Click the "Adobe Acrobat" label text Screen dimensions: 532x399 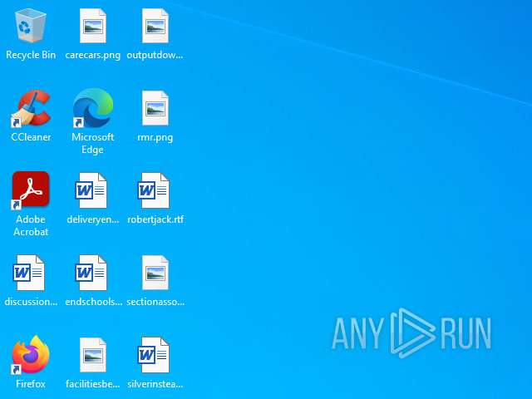click(x=31, y=225)
